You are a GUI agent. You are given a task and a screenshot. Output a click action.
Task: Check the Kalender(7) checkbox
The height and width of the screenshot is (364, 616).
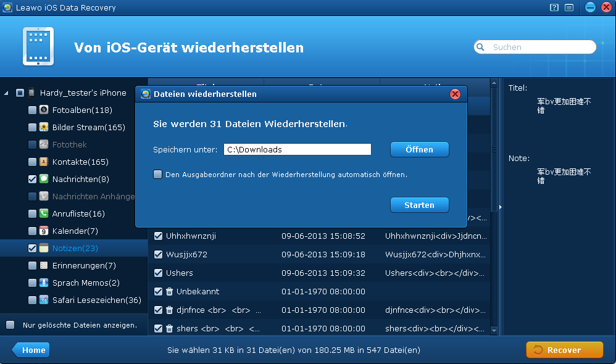[x=33, y=231]
